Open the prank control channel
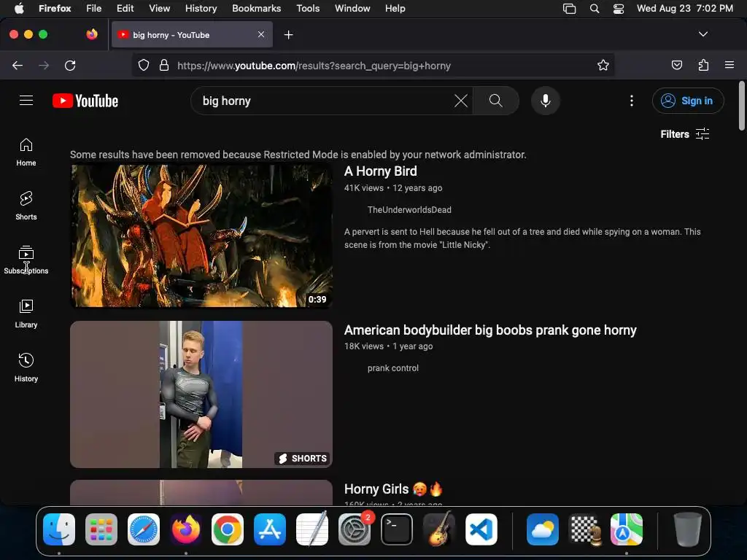This screenshot has width=747, height=560. click(393, 368)
